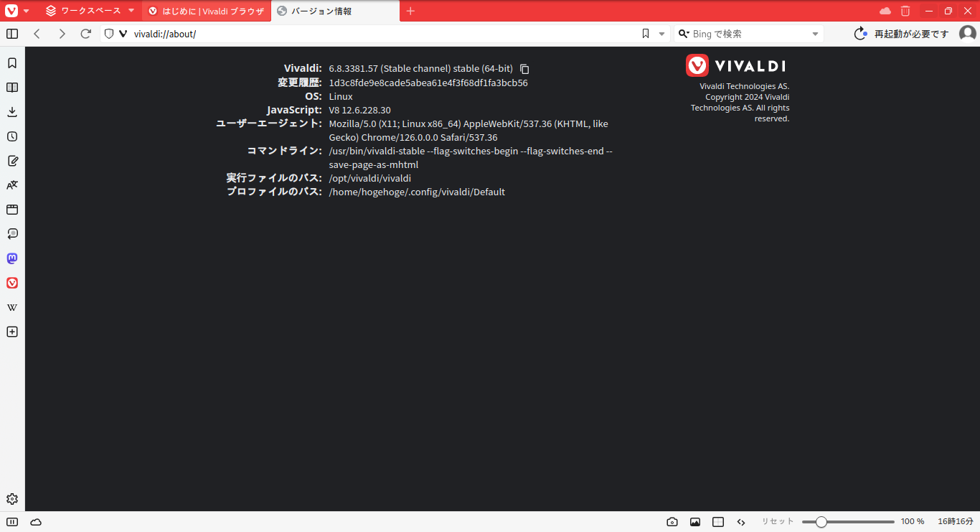Show synced tabs via the cloud icon
The image size is (980, 532).
coord(885,11)
